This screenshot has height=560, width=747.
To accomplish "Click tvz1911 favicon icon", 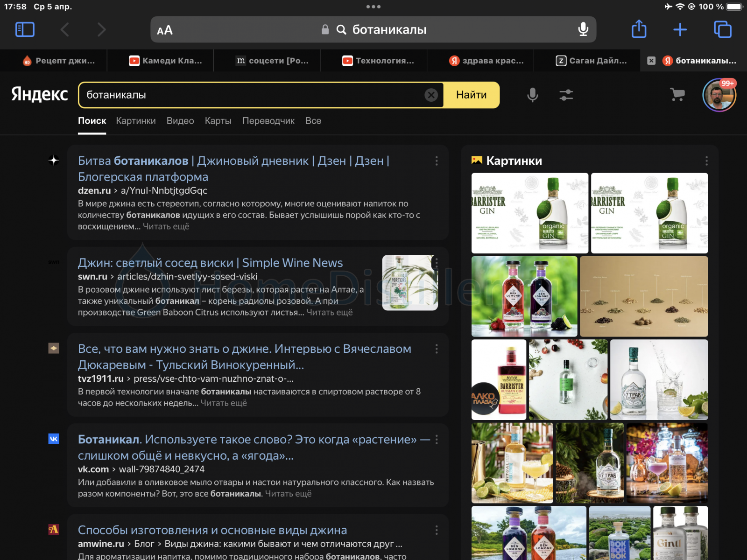I will [54, 348].
